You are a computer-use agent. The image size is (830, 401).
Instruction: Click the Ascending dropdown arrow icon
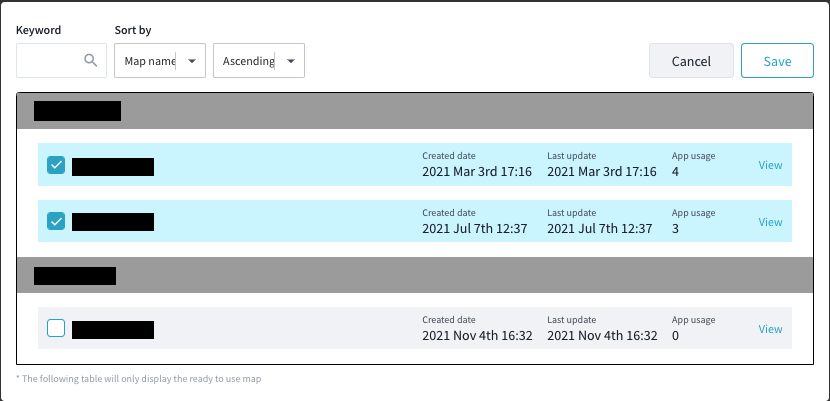coord(291,61)
